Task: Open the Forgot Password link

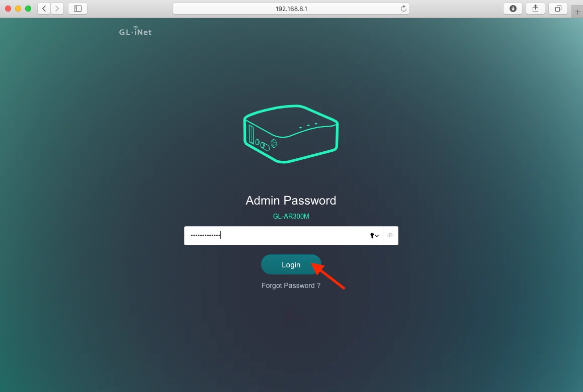Action: 291,285
